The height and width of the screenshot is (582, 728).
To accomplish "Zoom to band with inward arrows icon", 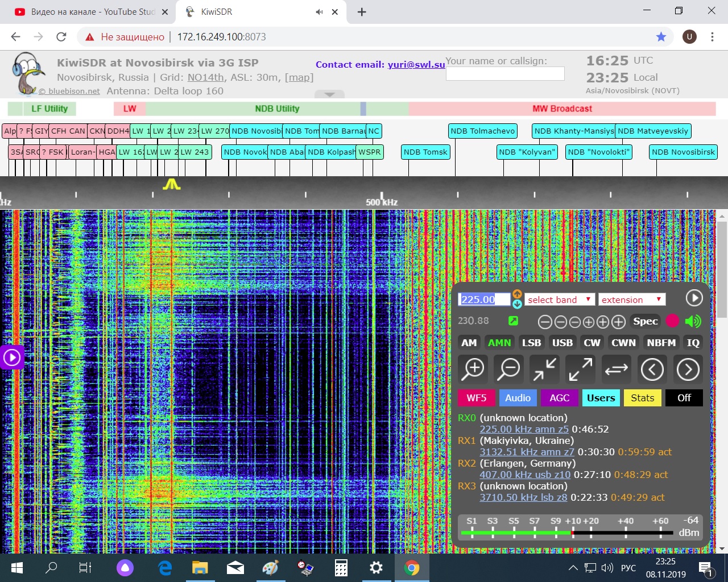I will point(544,369).
